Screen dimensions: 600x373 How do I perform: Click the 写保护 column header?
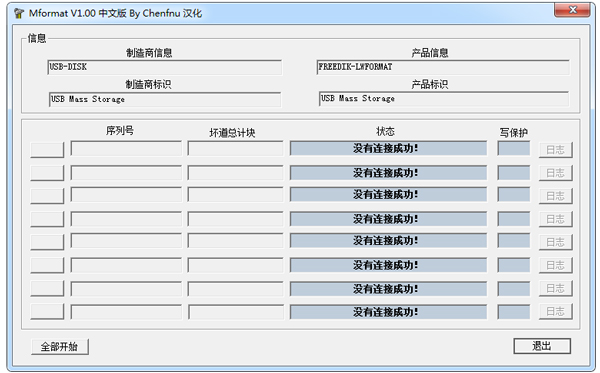(514, 133)
